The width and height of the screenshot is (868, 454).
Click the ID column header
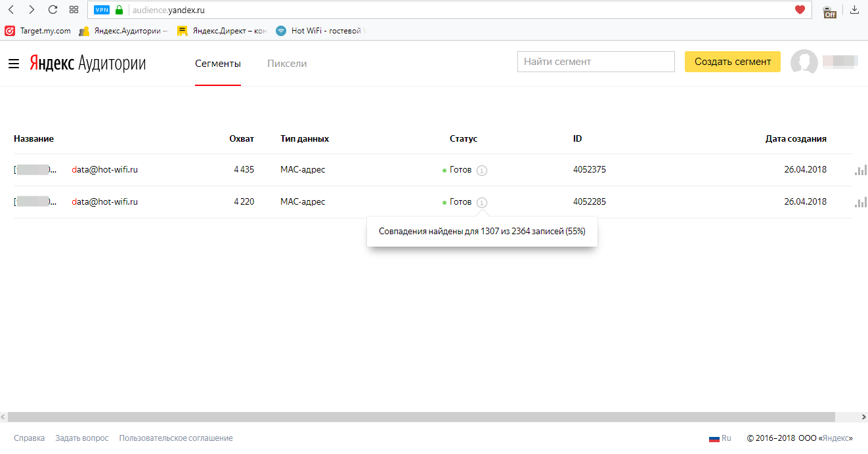[578, 138]
